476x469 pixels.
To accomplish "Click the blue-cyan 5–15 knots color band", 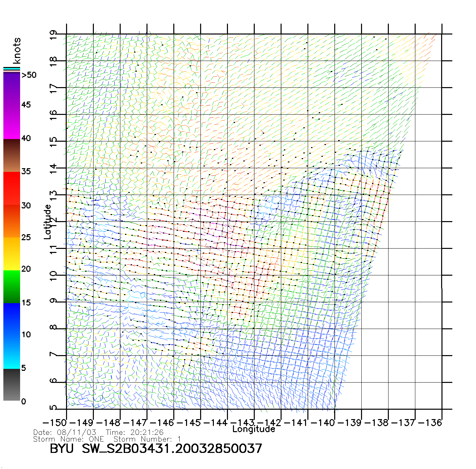I will [12, 336].
